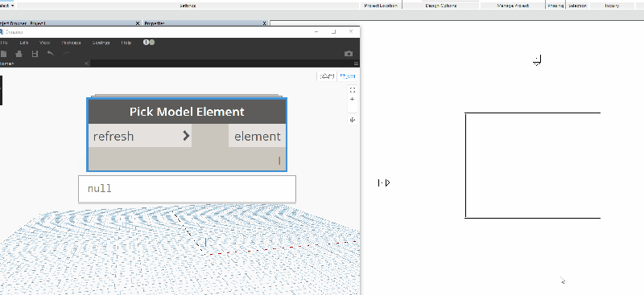Open the Edit menu in Dynamo
Screen dimensions: 644x295
tap(24, 43)
